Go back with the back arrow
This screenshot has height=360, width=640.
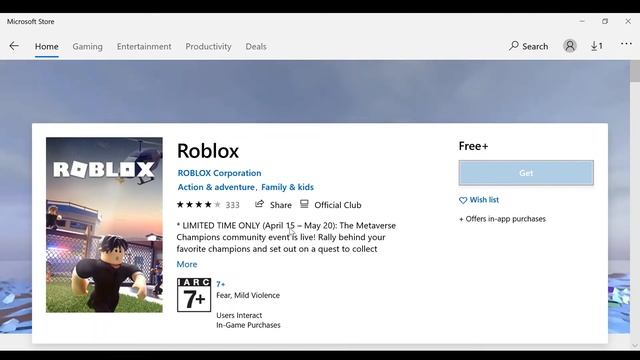click(x=14, y=46)
